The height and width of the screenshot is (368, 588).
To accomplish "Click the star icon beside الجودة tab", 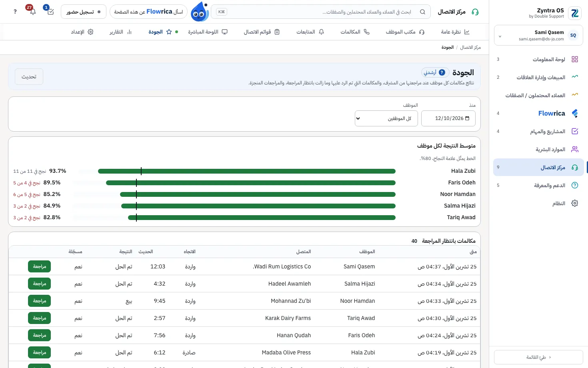I will [169, 32].
